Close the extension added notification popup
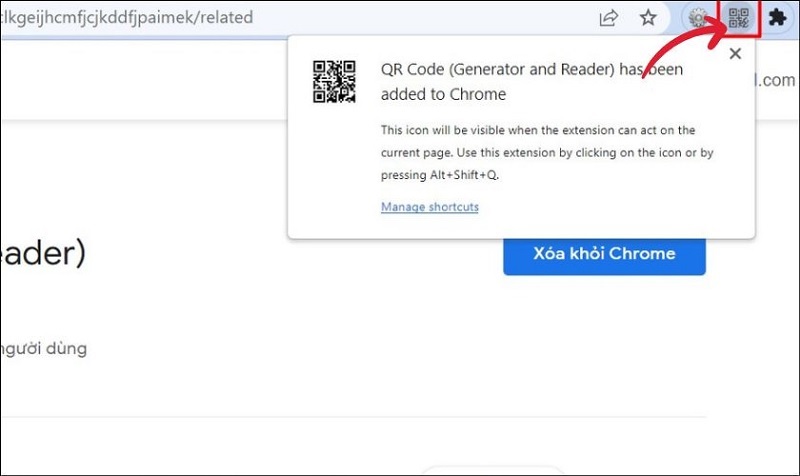 click(736, 54)
